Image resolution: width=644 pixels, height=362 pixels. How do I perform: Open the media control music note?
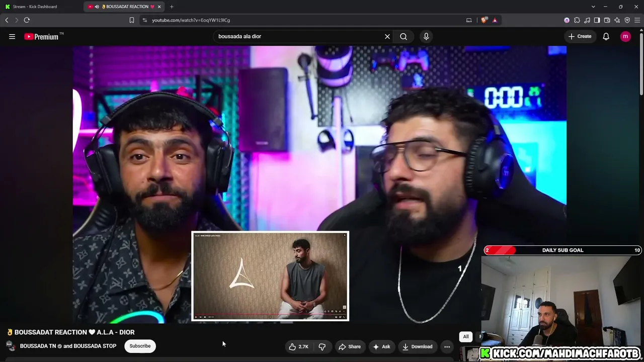(x=587, y=20)
